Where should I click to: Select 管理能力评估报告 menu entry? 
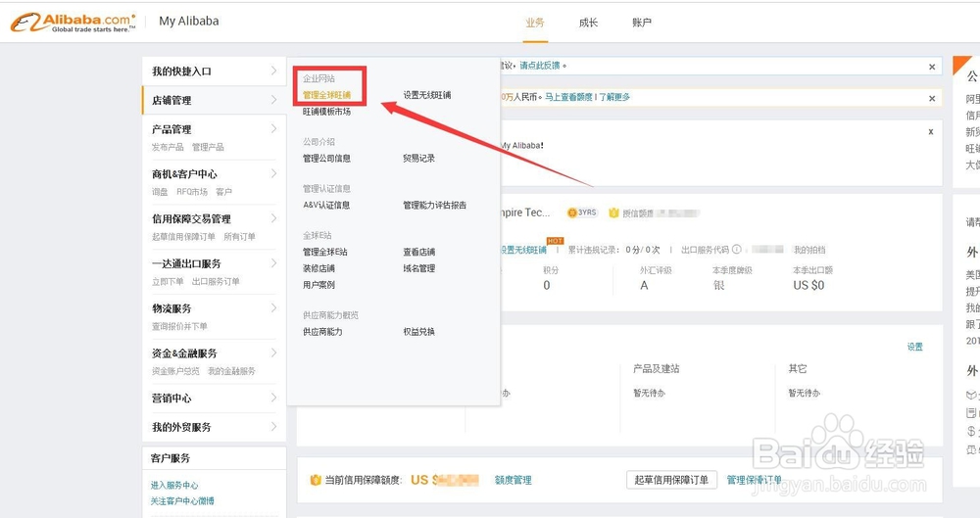(x=434, y=205)
